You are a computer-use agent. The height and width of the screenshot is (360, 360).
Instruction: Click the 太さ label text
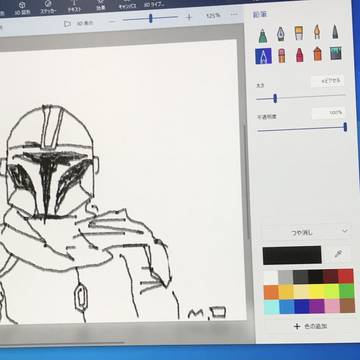260,86
